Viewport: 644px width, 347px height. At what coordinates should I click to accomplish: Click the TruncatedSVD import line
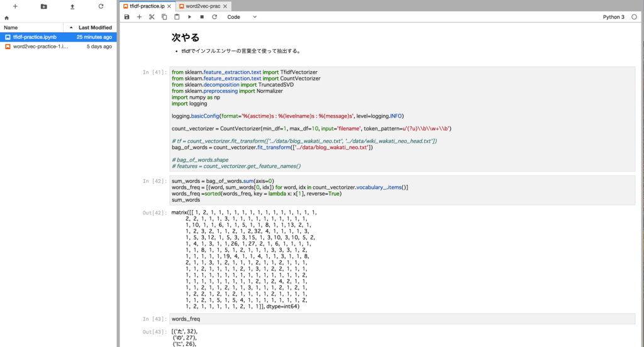[233, 85]
